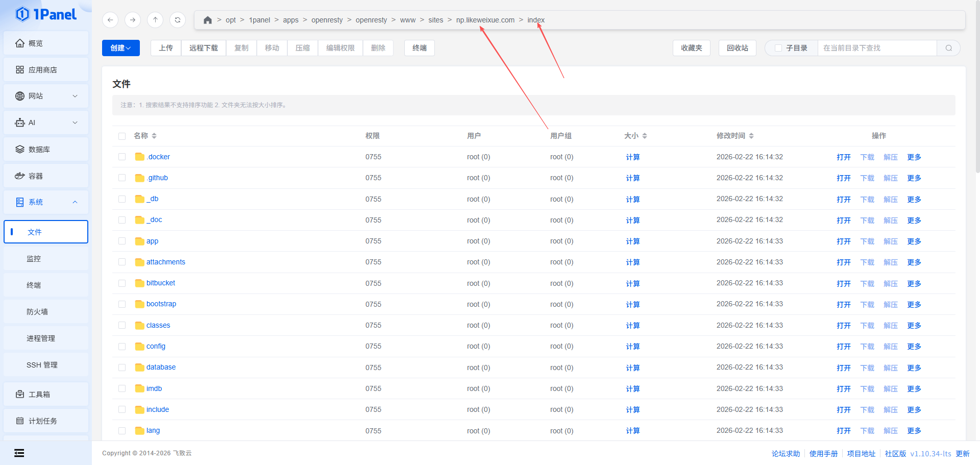Check the select-all files checkbox
This screenshot has width=980, height=465.
point(122,136)
